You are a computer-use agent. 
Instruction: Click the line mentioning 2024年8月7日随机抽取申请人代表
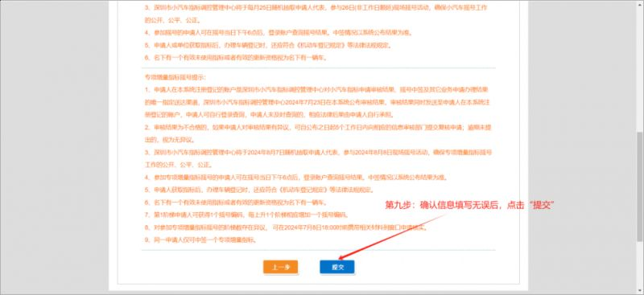click(x=318, y=152)
